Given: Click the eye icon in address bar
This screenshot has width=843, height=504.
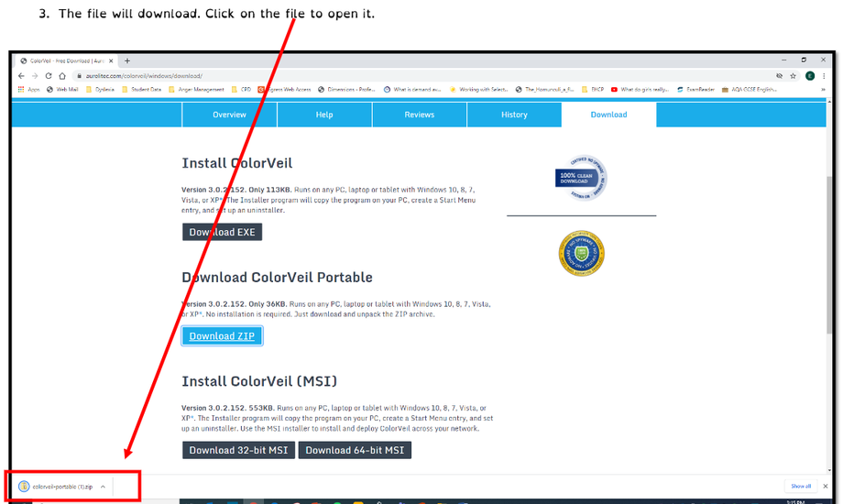Looking at the screenshot, I should pos(779,76).
